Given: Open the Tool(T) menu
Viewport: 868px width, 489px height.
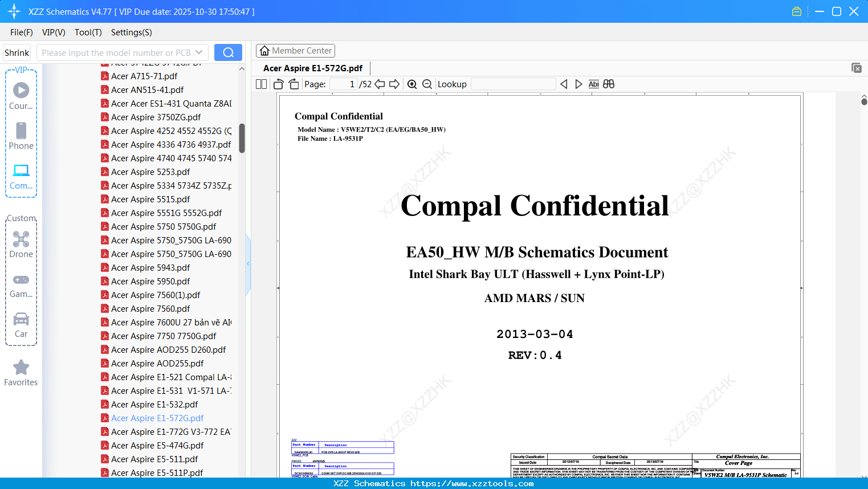Looking at the screenshot, I should (x=88, y=32).
